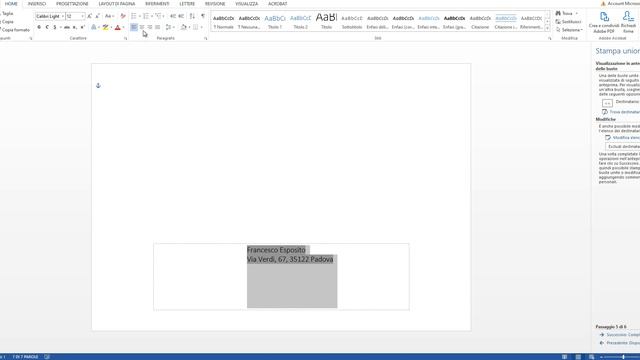Click Sostituisci replace button
The width and height of the screenshot is (640, 360).
click(x=568, y=22)
